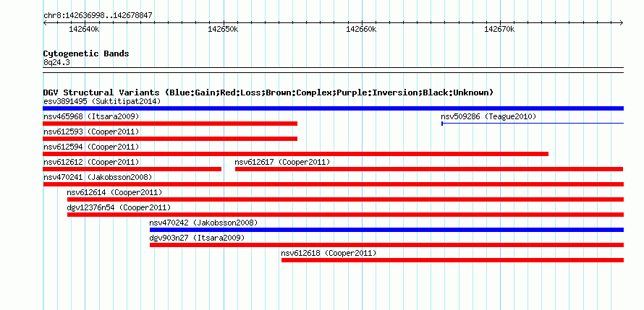Select the red nsv612593 loss bar
Screen dimensions: 644x310
coord(171,139)
